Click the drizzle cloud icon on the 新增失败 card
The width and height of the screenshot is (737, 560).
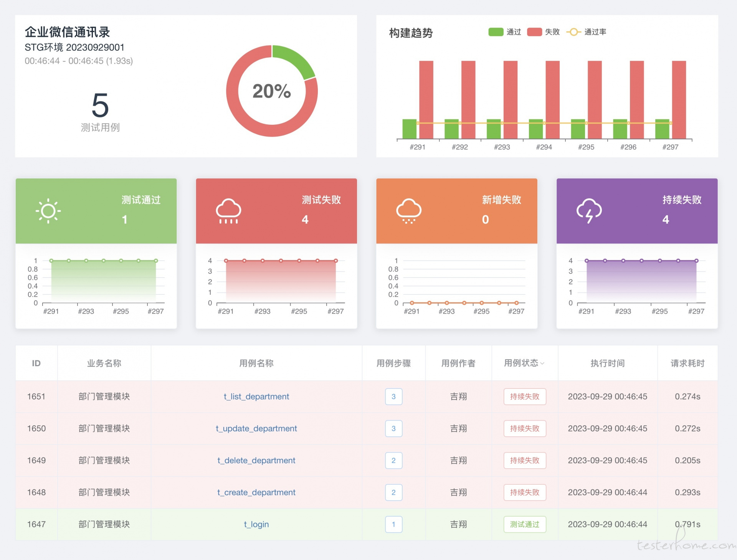tap(409, 211)
